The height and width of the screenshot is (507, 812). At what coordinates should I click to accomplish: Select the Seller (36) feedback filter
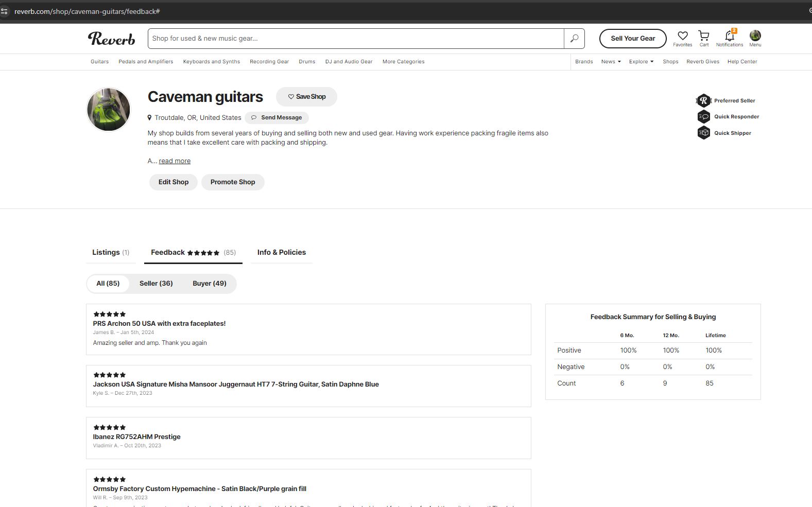(156, 284)
